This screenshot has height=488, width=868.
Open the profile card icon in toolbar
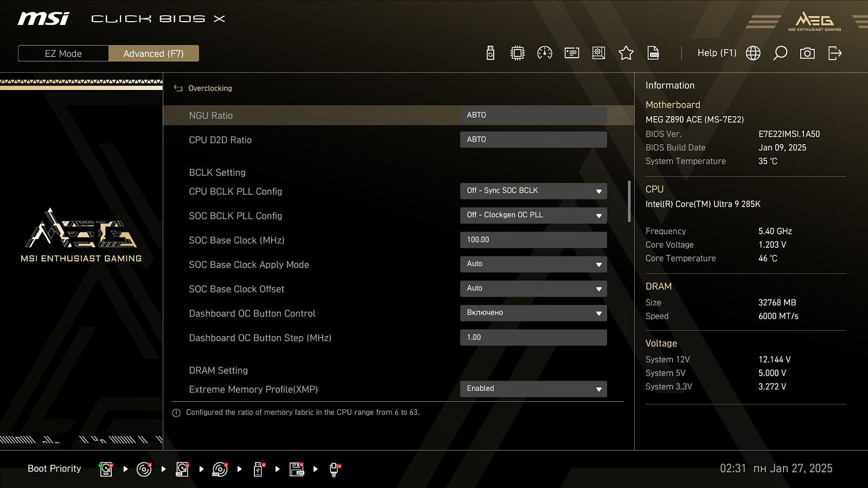pyautogui.click(x=572, y=53)
